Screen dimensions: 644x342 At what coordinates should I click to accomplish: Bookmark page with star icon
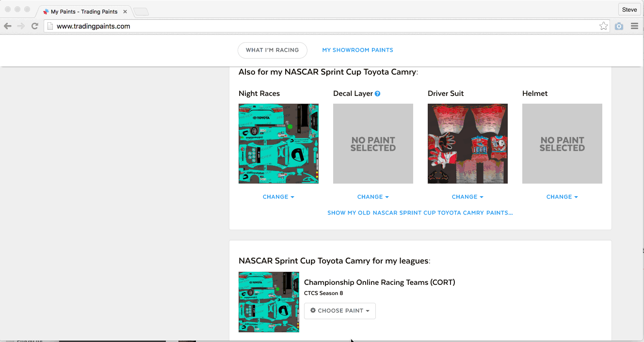coord(603,26)
